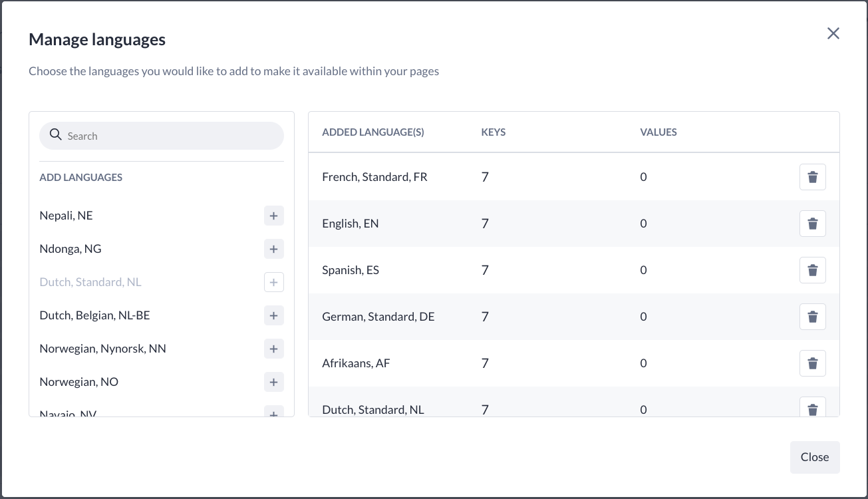Click greyed Dutch, Standard, NL in add list
The height and width of the screenshot is (499, 868).
[90, 282]
